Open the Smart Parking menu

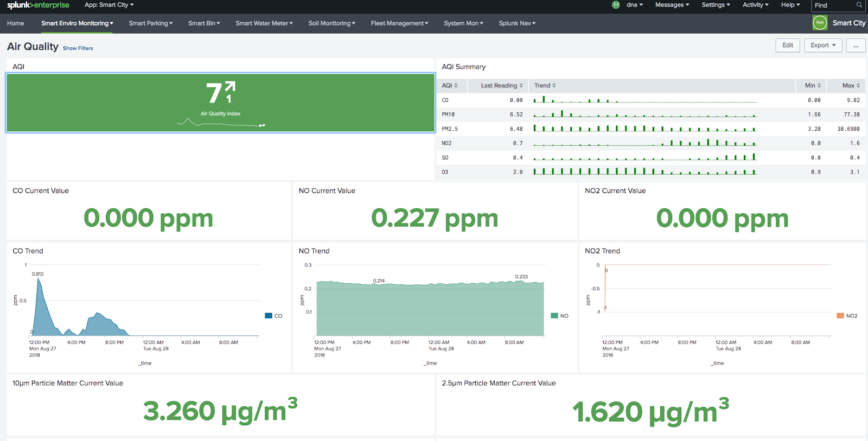point(150,23)
